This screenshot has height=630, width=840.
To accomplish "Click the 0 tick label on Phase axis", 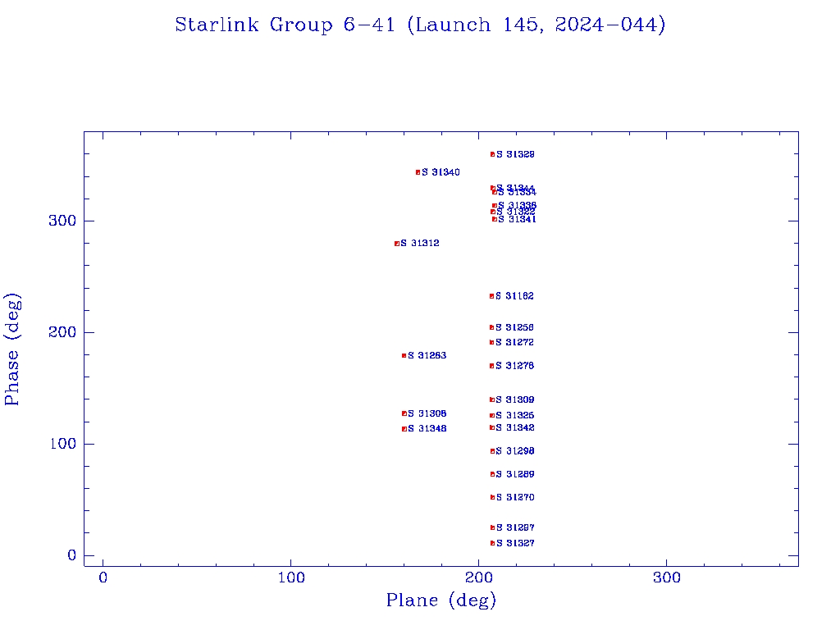I will (x=72, y=555).
